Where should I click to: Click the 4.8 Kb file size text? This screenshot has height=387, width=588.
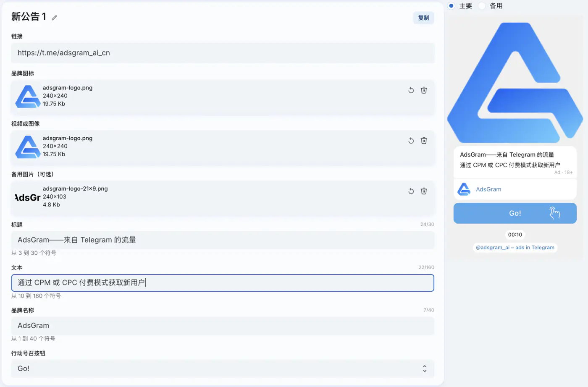tap(51, 205)
